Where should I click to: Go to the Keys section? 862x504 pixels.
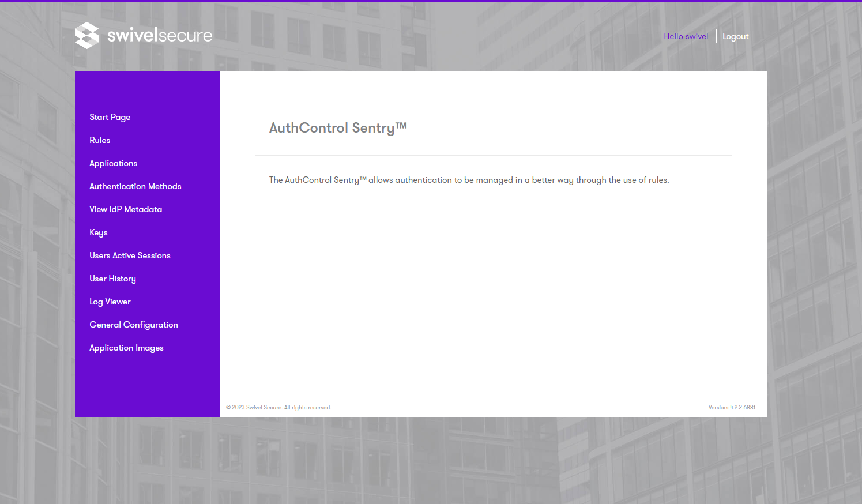pyautogui.click(x=98, y=232)
